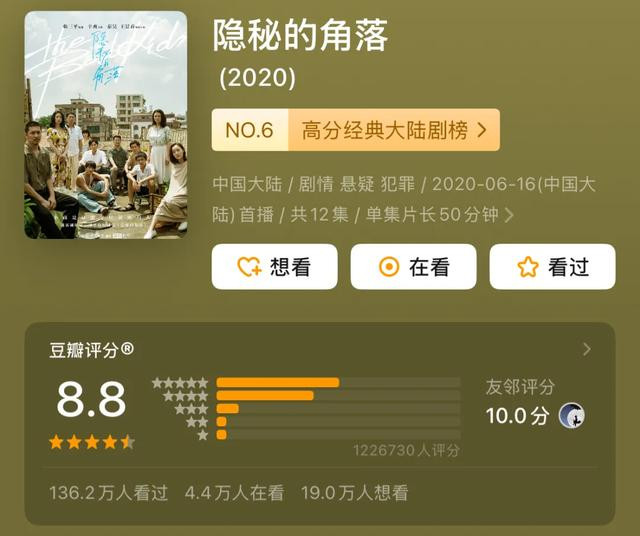The height and width of the screenshot is (536, 640).
Task: Click the heart-plus icon on 想看
Action: pos(249,267)
